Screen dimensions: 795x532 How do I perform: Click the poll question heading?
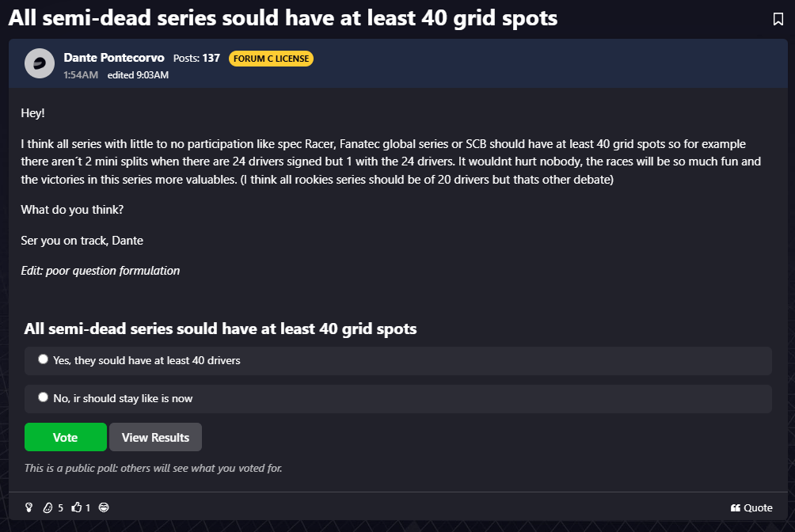(220, 329)
